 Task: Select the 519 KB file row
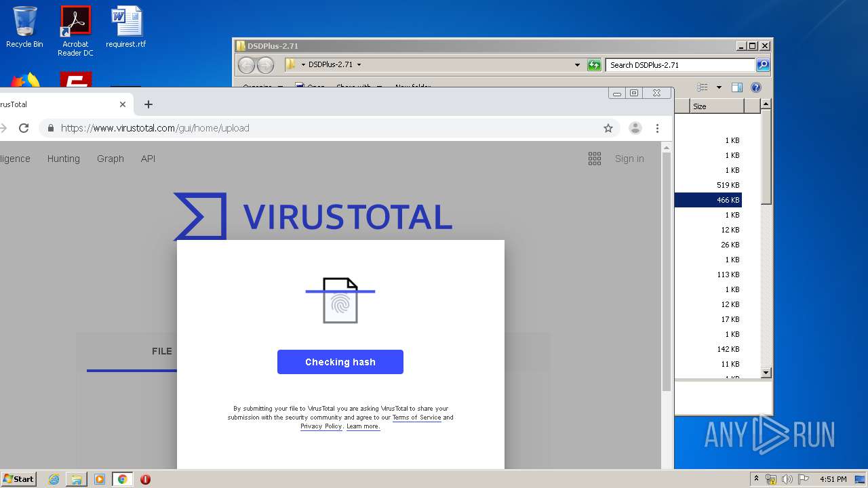[x=708, y=185]
